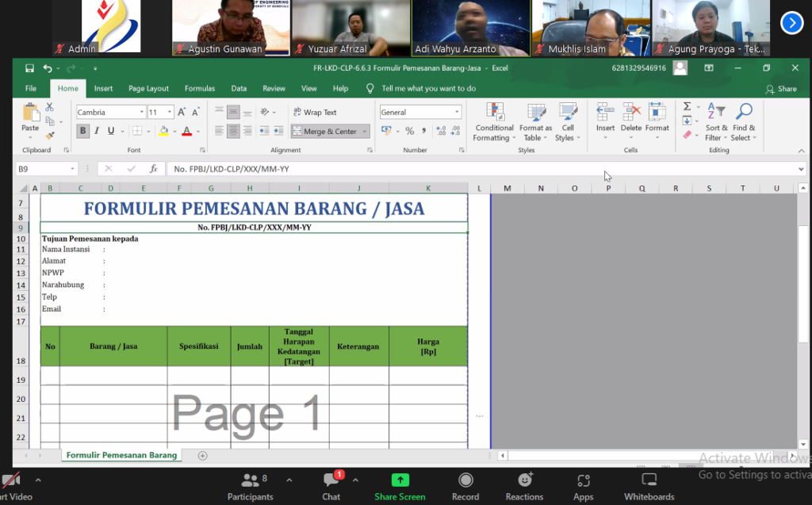Screen dimensions: 812x505
Task: Open the Paste dropdown in Clipboard
Action: tap(30, 136)
